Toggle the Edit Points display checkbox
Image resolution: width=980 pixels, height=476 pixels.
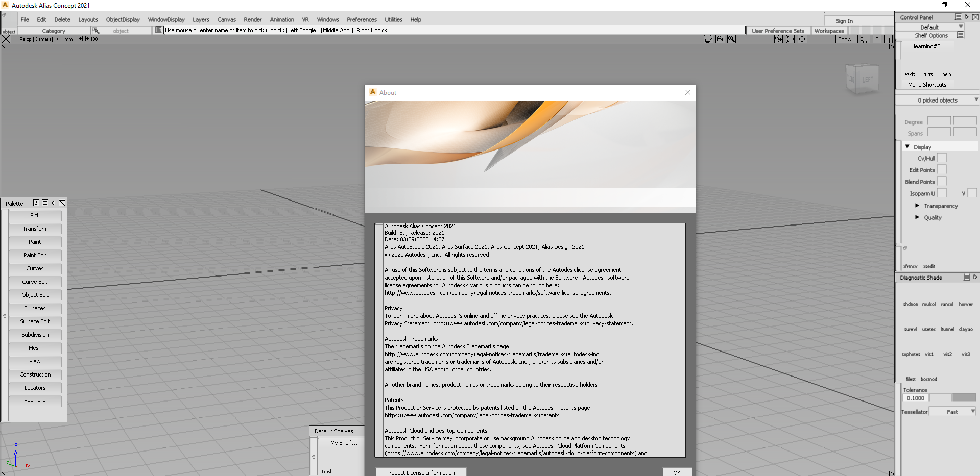point(942,170)
